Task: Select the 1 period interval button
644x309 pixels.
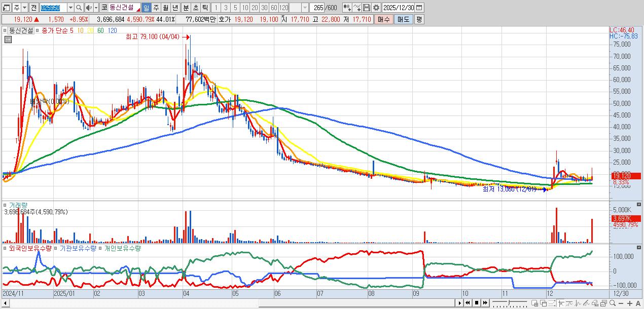Action: point(217,8)
